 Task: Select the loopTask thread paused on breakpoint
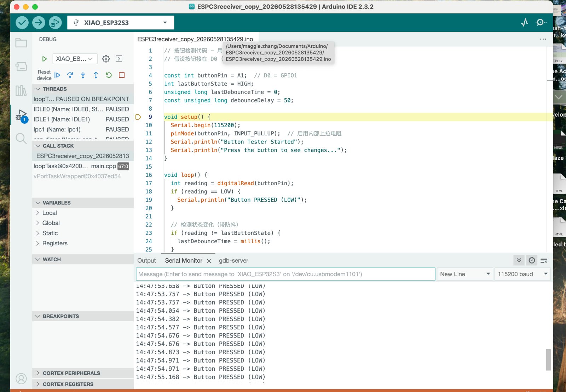click(x=83, y=99)
